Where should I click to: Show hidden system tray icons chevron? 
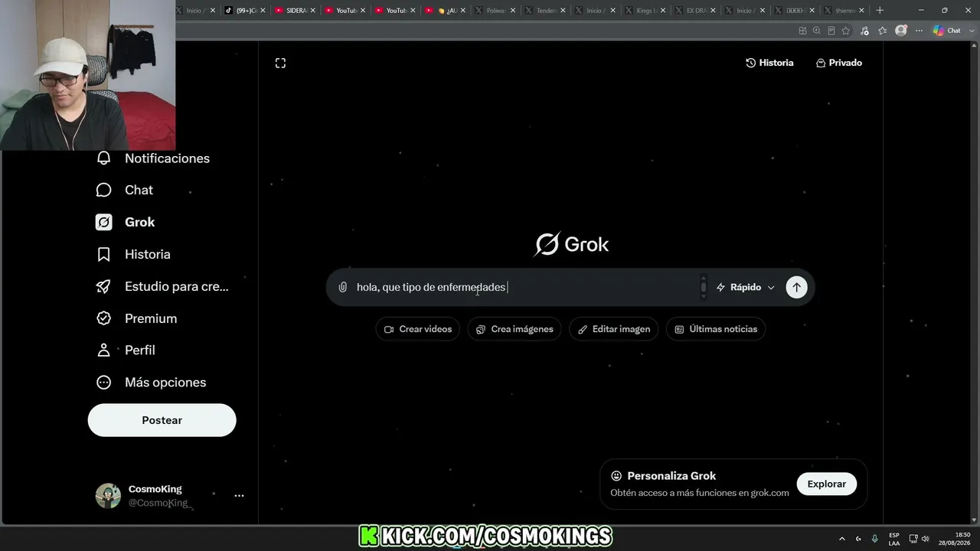point(842,539)
